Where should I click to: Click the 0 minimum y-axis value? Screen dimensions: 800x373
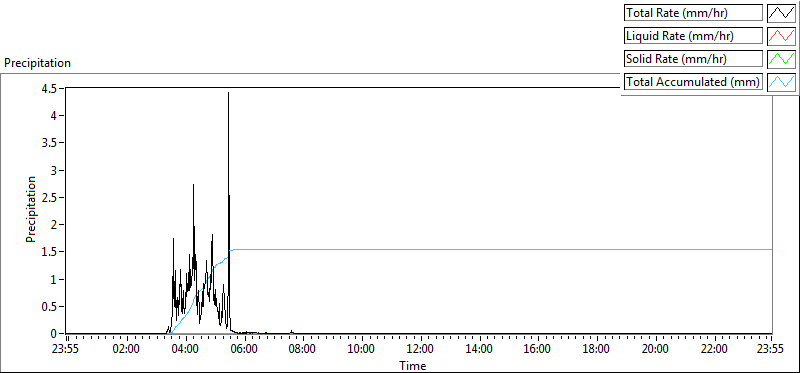pyautogui.click(x=54, y=334)
